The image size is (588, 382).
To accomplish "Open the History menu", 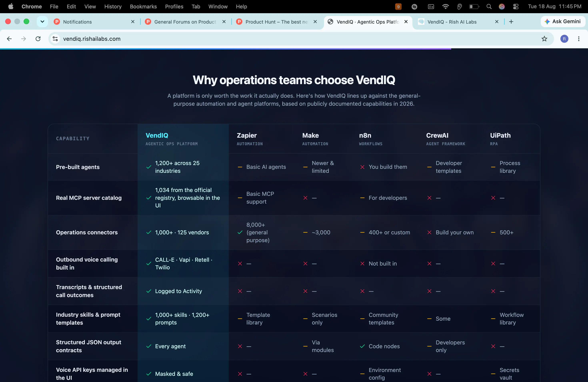I will (x=113, y=6).
